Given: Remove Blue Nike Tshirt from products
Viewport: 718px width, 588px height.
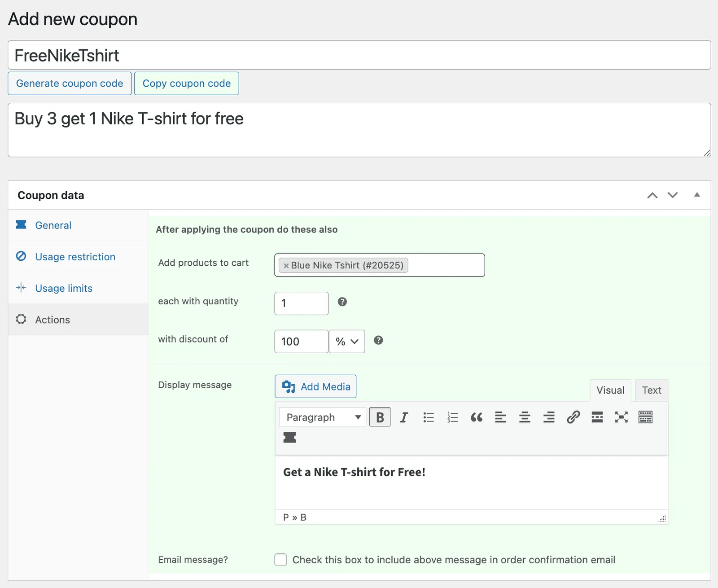Looking at the screenshot, I should 286,266.
